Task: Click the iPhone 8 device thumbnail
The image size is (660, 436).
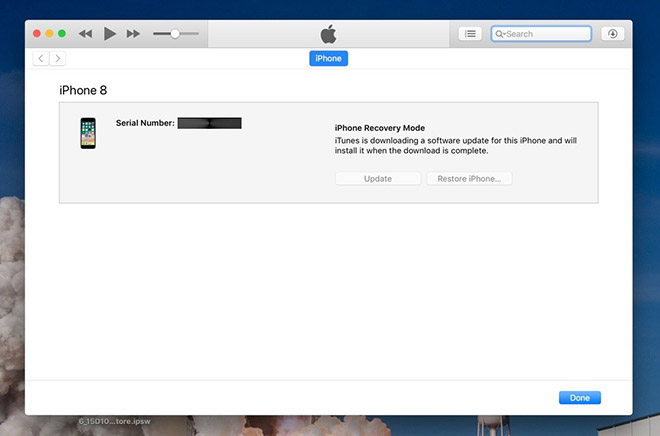Action: click(88, 133)
